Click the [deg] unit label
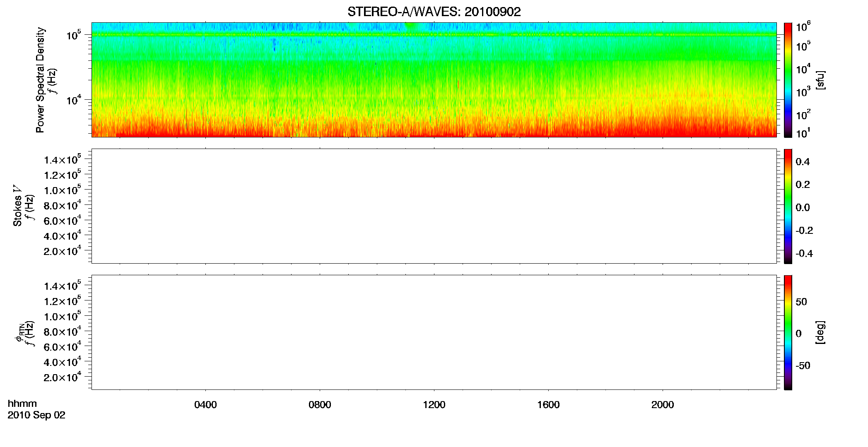Viewport: 868px width, 447px height. [x=820, y=332]
